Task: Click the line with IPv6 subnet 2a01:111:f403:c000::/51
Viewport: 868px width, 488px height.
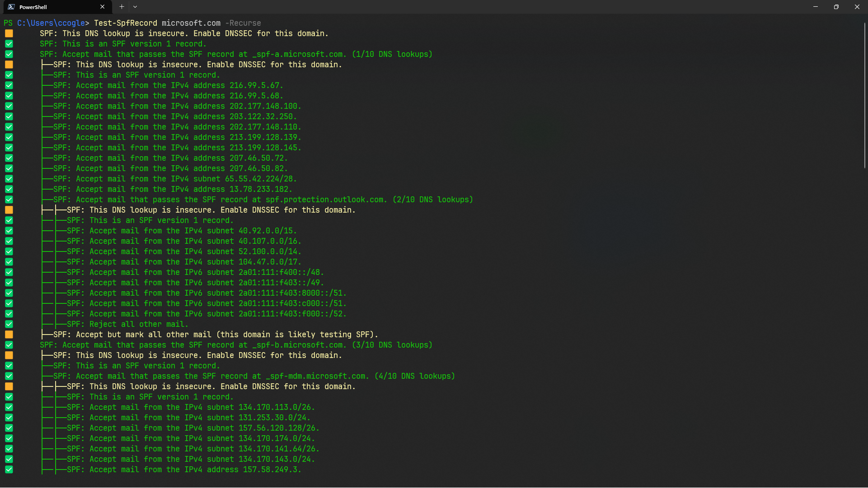Action: click(206, 303)
